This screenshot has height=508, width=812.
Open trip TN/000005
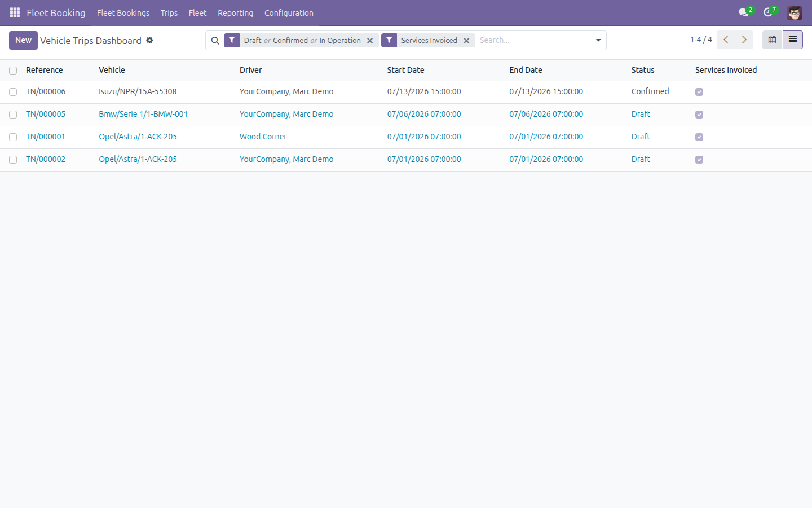tap(46, 114)
